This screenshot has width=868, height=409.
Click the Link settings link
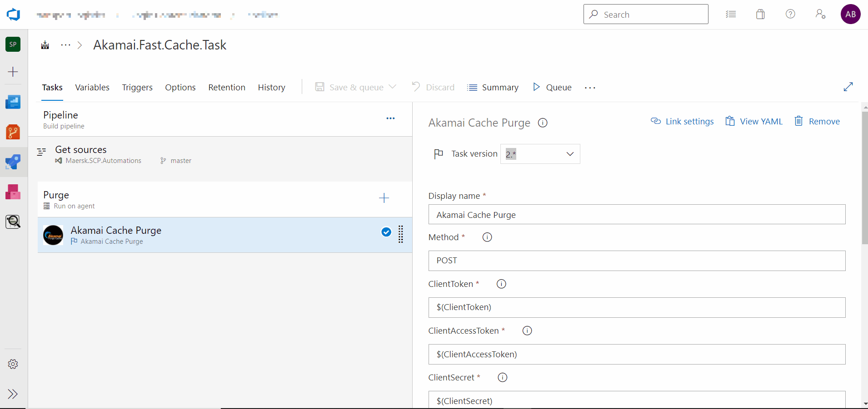click(682, 122)
